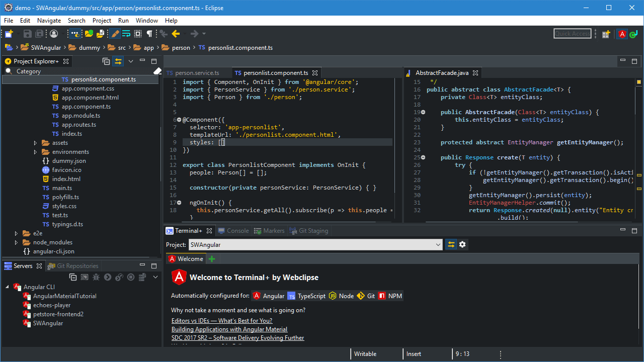
Task: Click the yellow back navigation arrow
Action: click(x=176, y=34)
